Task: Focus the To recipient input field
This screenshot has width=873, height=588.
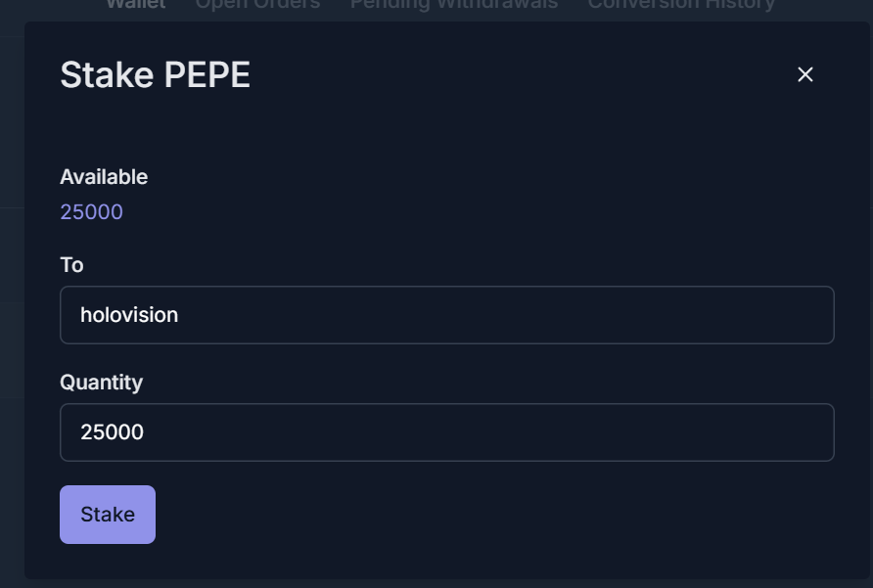Action: click(447, 315)
